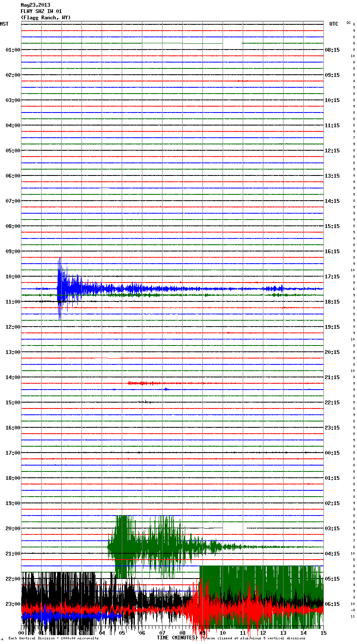
Task: Select the 14:00 MST time label
Action: click(13, 377)
